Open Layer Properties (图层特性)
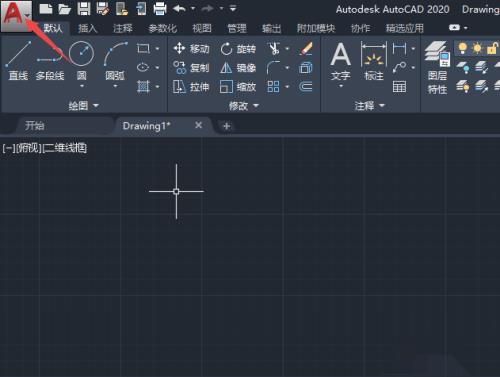Screen dimensions: 500x377 click(437, 68)
